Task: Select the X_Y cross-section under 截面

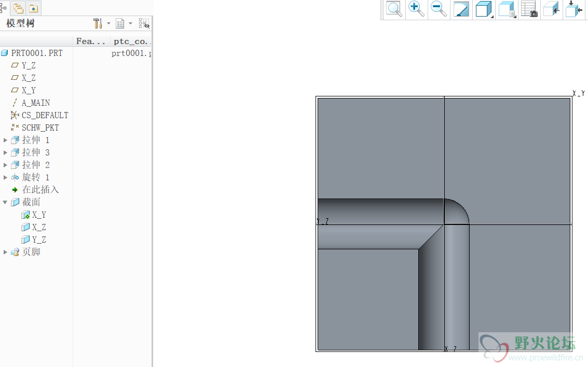Action: tap(39, 215)
